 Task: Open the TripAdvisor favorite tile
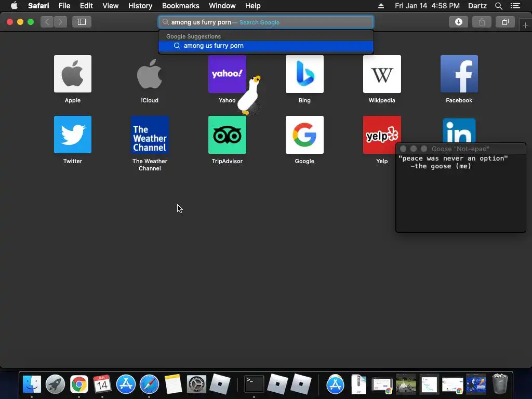coord(227,135)
